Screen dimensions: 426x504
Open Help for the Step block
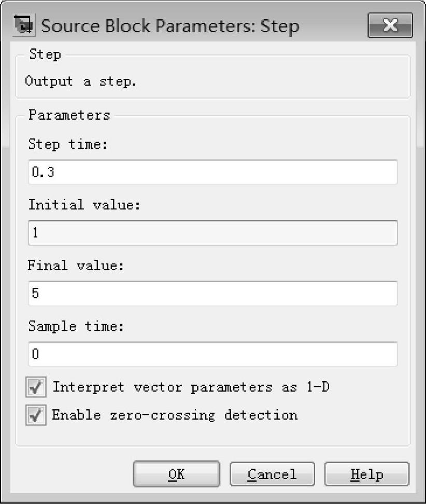click(367, 474)
